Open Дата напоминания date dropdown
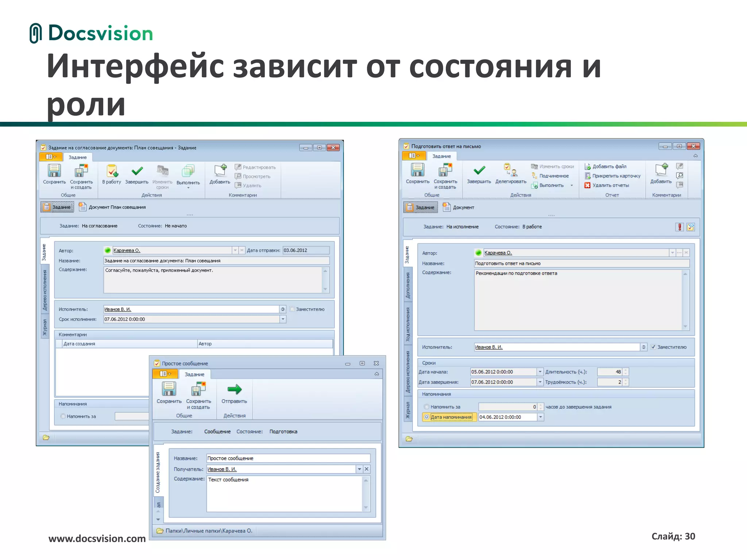The height and width of the screenshot is (560, 747). click(x=541, y=417)
